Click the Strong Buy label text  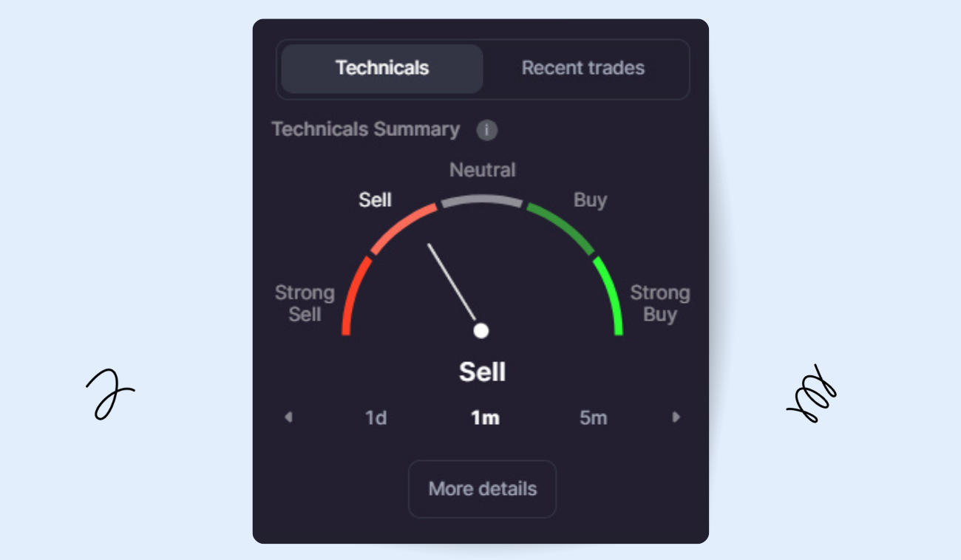[659, 304]
